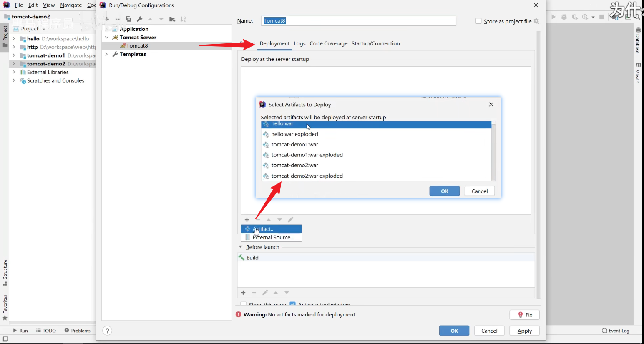Expand the tomcat-demo1 project folder
The height and width of the screenshot is (344, 644).
click(x=14, y=55)
